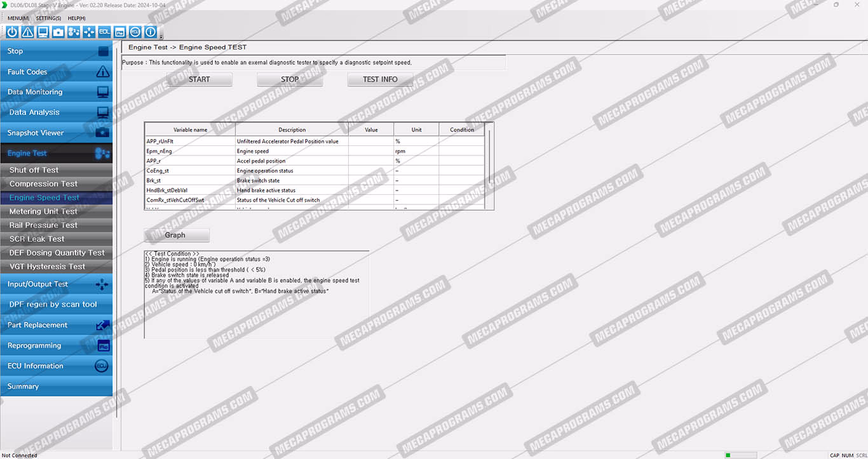The width and height of the screenshot is (868, 459).
Task: Select the Epm_nEng variable row
Action: 315,151
